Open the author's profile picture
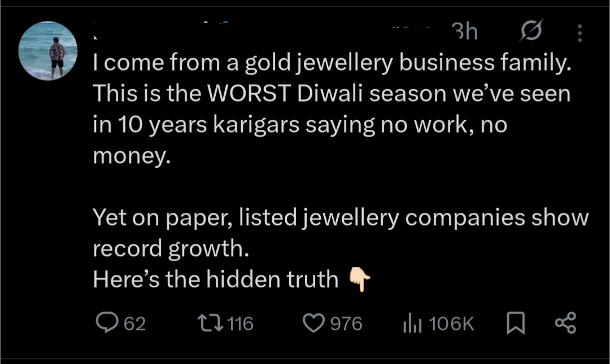Image resolution: width=610 pixels, height=364 pixels. click(47, 51)
